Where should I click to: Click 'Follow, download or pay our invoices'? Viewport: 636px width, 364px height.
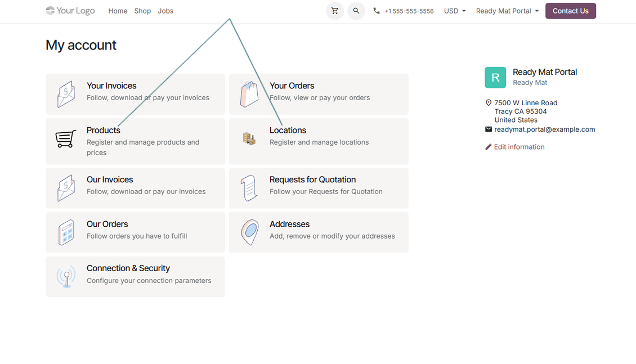(146, 191)
